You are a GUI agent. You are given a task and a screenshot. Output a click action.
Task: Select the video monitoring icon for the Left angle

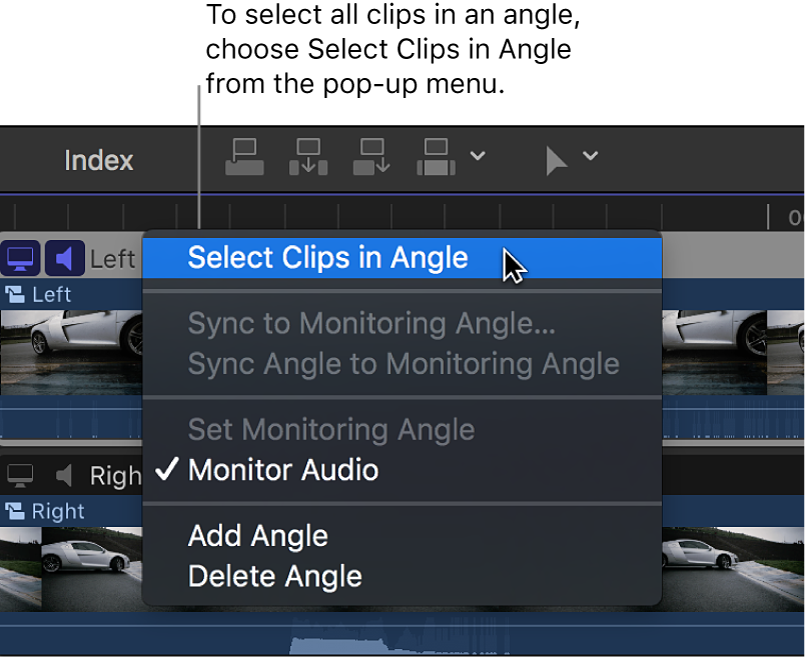pos(18,257)
